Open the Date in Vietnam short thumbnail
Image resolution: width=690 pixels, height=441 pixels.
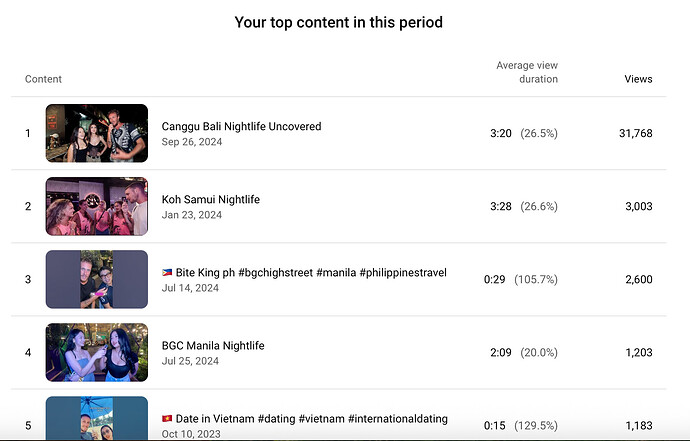click(97, 418)
